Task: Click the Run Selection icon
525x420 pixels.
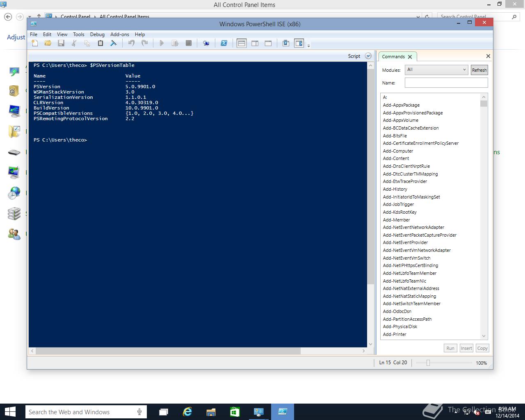Action: pyautogui.click(x=175, y=43)
